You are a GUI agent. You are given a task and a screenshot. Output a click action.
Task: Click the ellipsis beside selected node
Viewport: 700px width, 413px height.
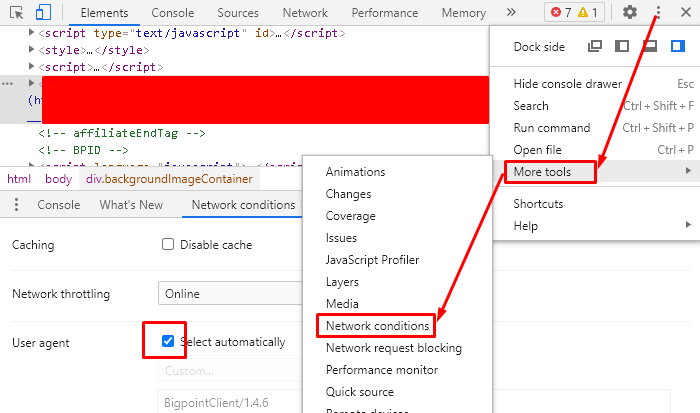8,83
